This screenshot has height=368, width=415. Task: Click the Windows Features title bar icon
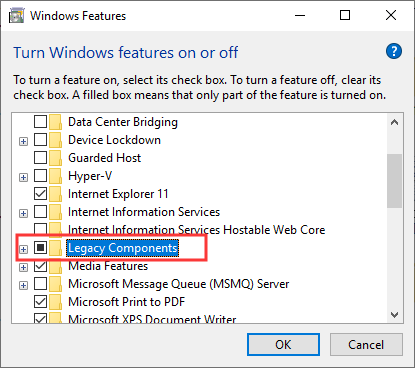(16, 16)
